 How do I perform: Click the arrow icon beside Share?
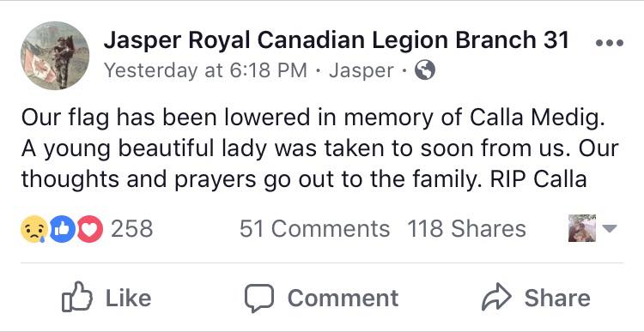pos(496,297)
